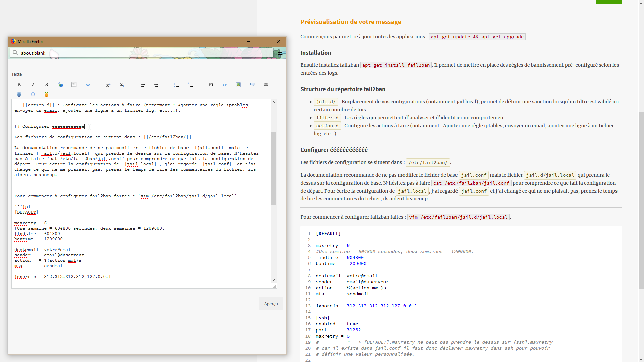Click the Firefox logo in the title bar

pos(13,41)
